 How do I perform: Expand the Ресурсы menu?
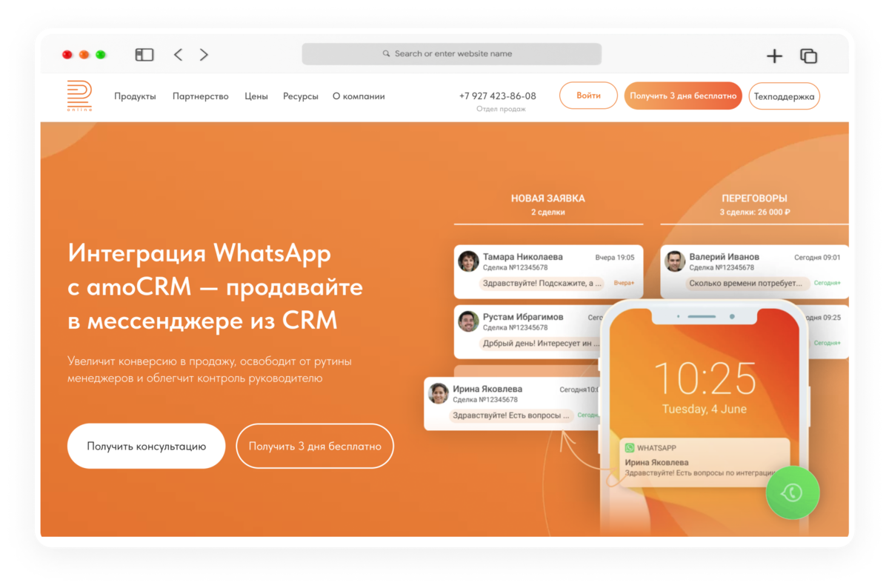(x=301, y=96)
